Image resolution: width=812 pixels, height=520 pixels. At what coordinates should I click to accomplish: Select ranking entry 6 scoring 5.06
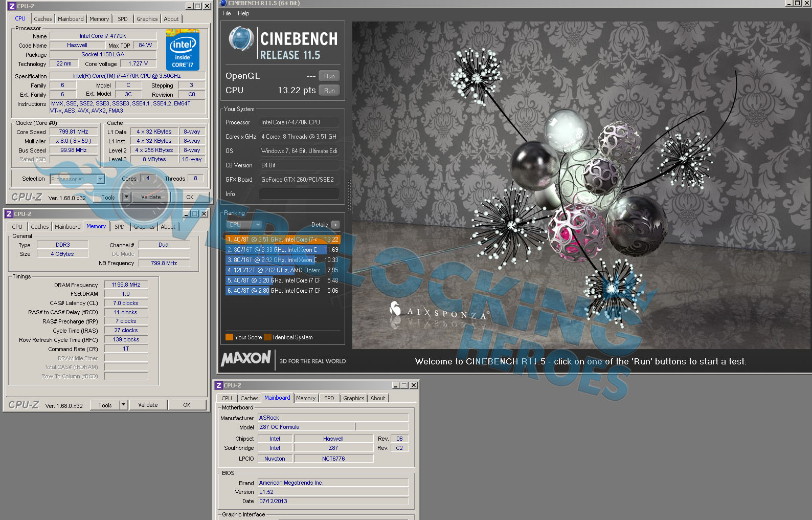(283, 291)
